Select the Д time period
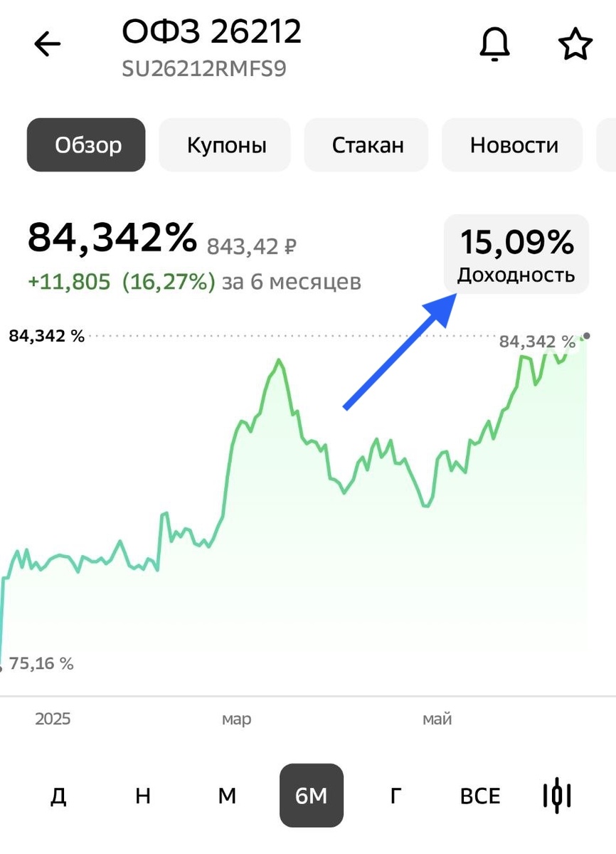This screenshot has height=854, width=616. point(58,796)
